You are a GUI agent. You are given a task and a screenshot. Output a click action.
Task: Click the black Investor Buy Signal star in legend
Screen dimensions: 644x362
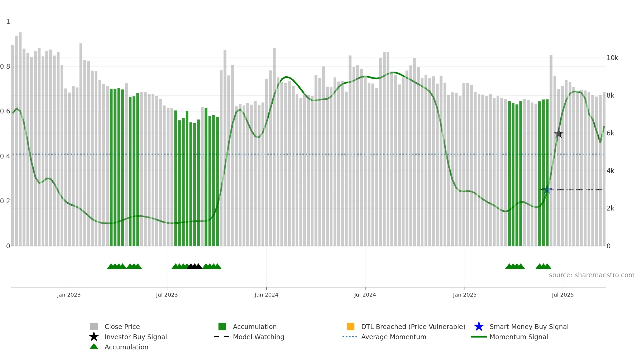pyautogui.click(x=94, y=337)
